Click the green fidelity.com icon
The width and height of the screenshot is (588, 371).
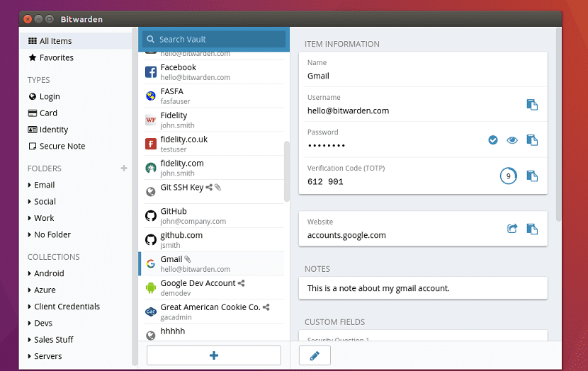tap(151, 168)
